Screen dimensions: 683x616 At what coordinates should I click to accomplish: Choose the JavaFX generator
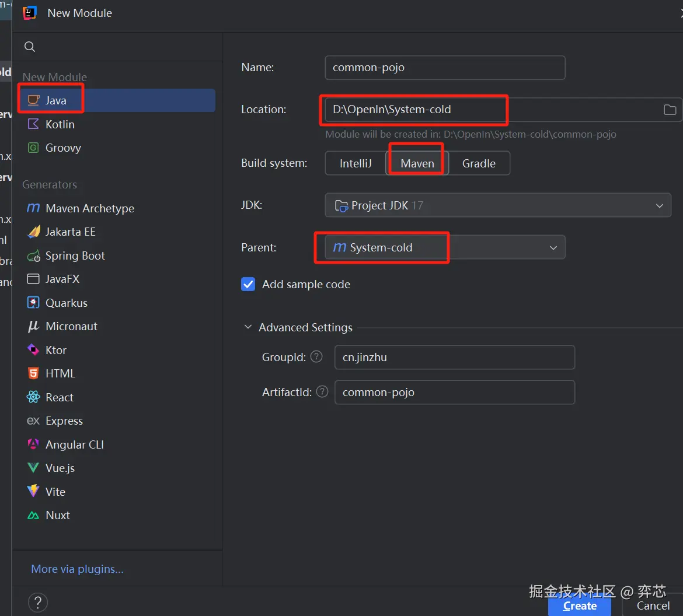point(119,279)
